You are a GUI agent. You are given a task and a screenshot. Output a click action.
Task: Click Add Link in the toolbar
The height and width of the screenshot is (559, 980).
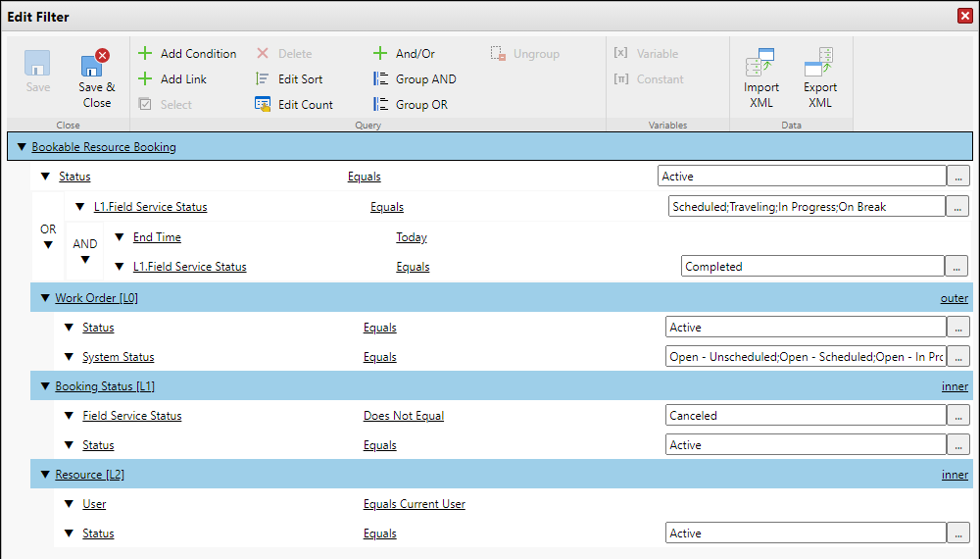click(x=183, y=79)
